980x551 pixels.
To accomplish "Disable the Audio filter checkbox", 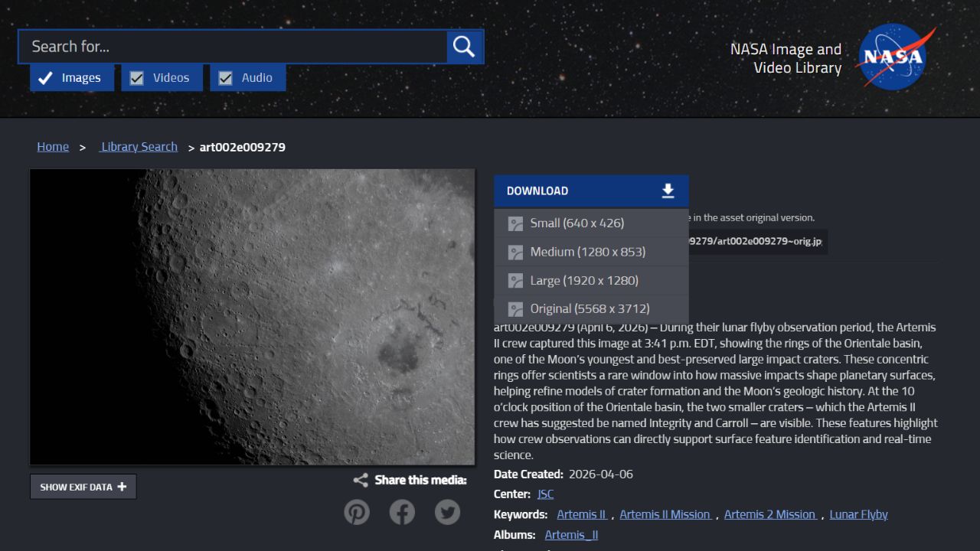I will point(225,78).
